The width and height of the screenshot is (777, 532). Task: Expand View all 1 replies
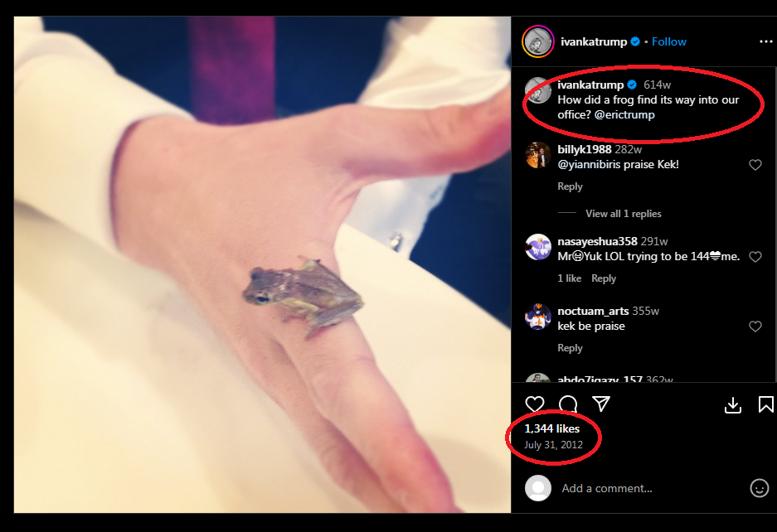(x=624, y=214)
